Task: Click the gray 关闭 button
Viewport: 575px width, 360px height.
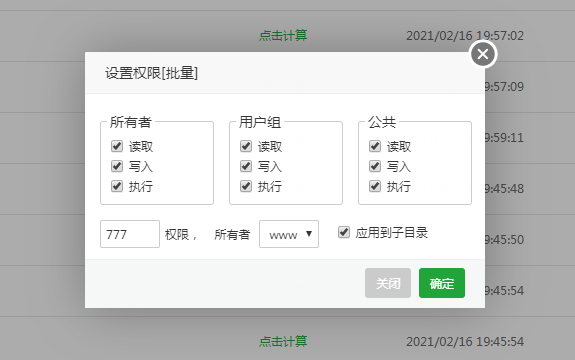Action: (x=388, y=283)
